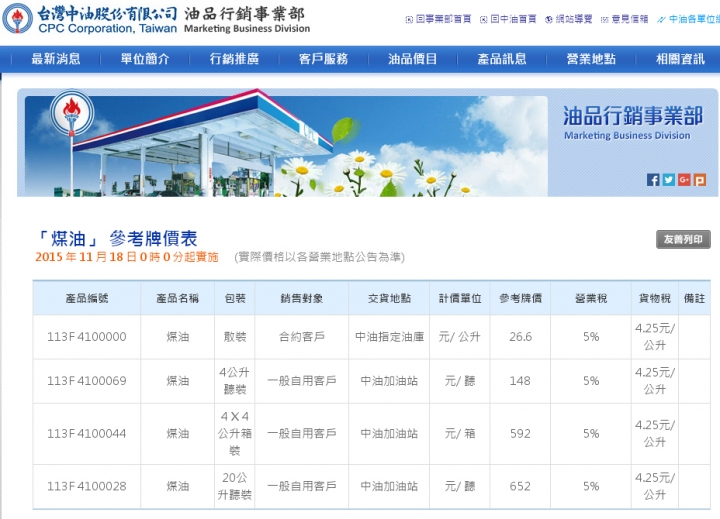
Task: Click the 銷售對象 column header
Action: (x=302, y=299)
